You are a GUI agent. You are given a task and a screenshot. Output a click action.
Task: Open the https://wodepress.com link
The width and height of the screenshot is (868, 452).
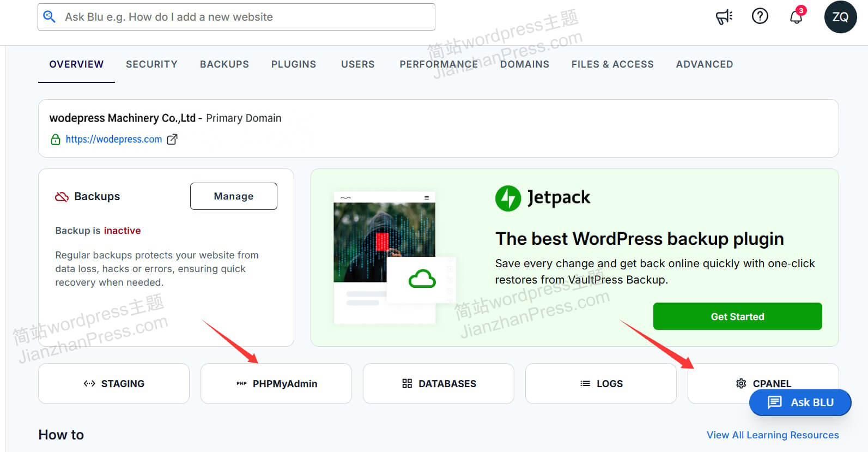click(x=114, y=140)
